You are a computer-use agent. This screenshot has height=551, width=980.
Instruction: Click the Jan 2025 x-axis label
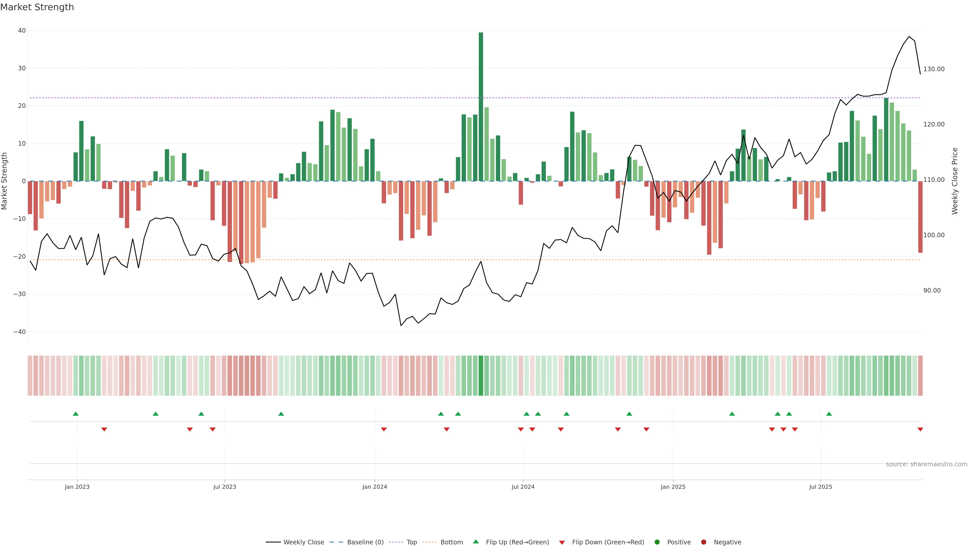673,487
